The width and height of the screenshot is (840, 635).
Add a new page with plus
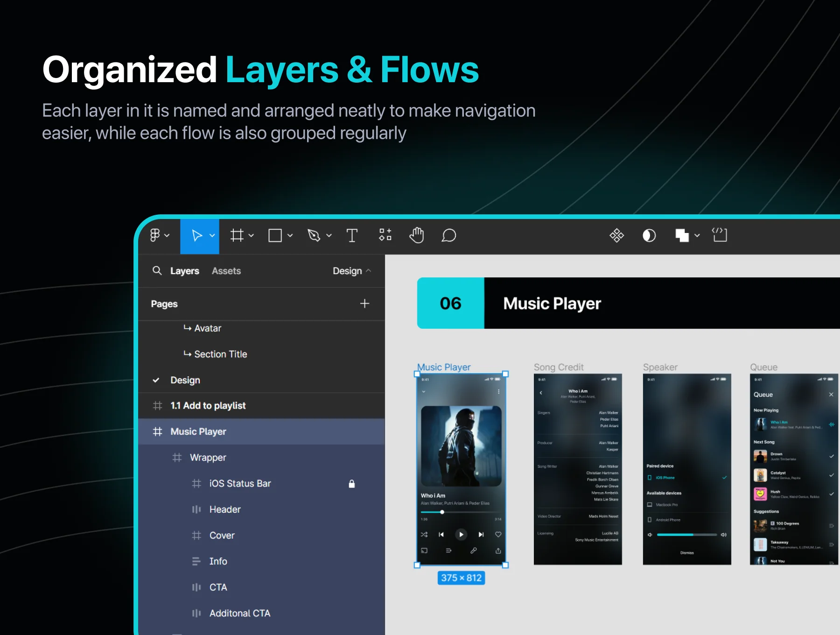tap(365, 303)
